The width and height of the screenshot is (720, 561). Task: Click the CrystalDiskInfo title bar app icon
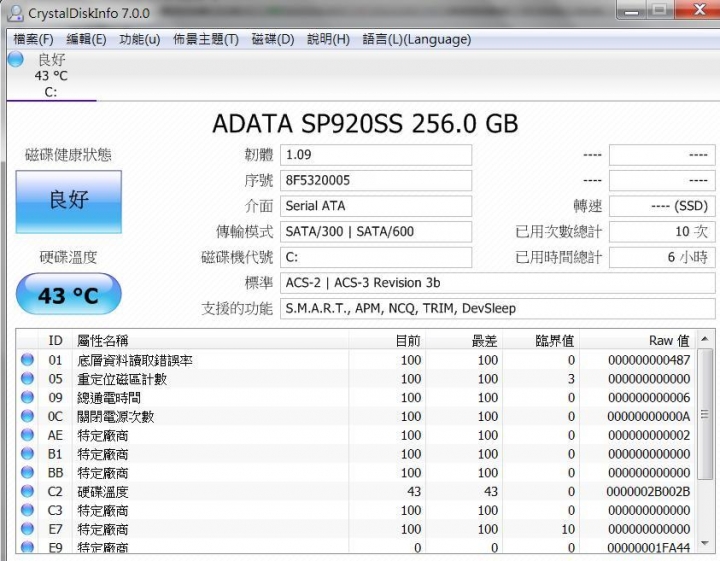pyautogui.click(x=16, y=12)
